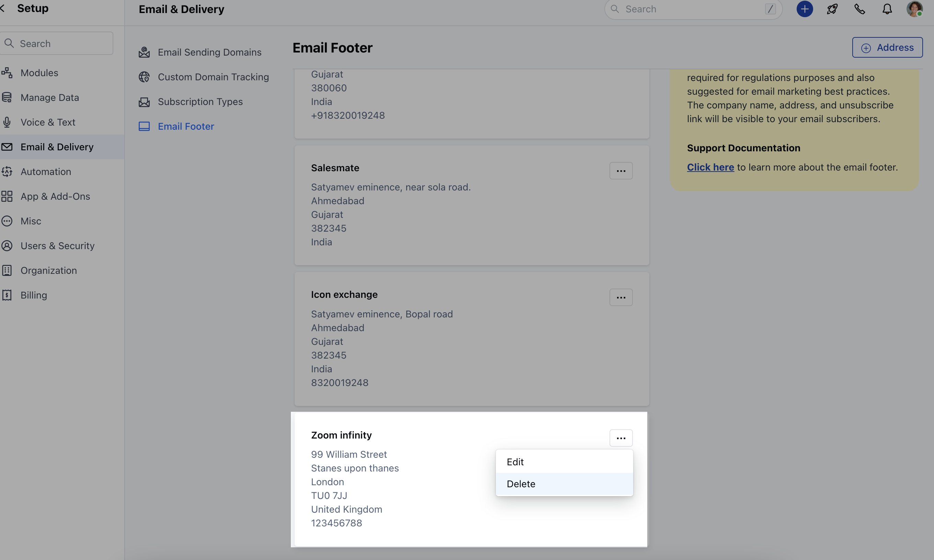Click the Custom Domain Tracking globe icon
This screenshot has width=934, height=560.
(x=144, y=77)
